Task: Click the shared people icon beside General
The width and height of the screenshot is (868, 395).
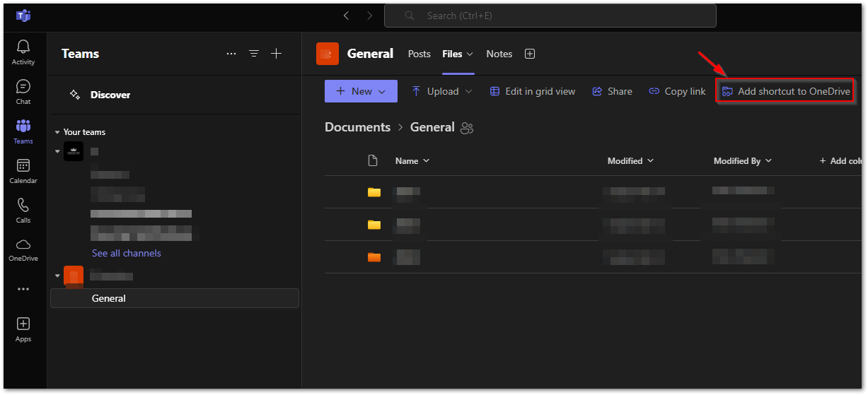Action: coord(466,128)
